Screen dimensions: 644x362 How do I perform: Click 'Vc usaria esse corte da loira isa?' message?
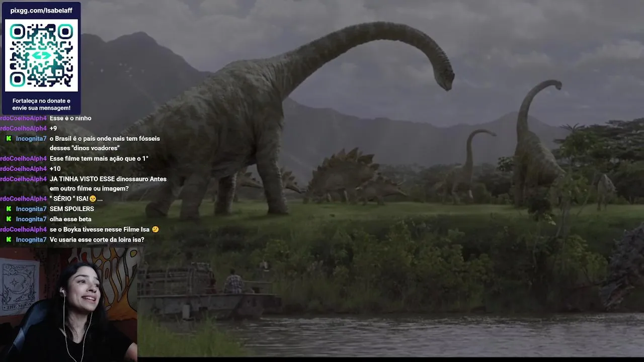click(97, 239)
